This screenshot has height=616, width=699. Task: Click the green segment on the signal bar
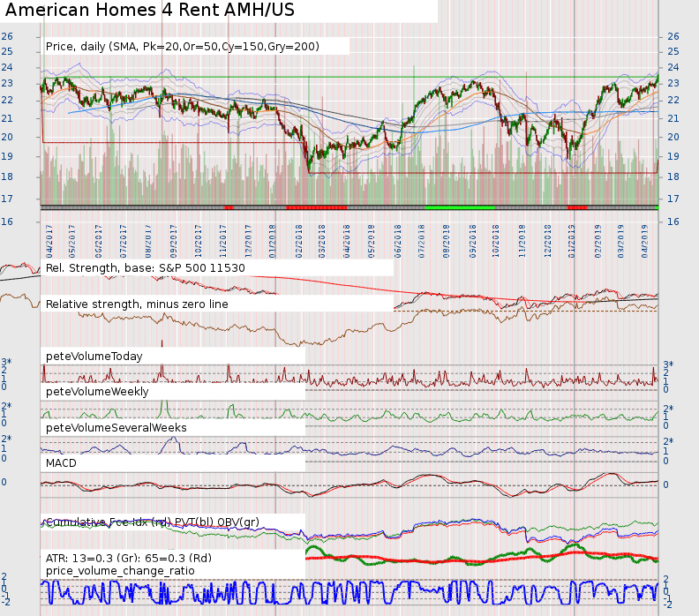460,207
